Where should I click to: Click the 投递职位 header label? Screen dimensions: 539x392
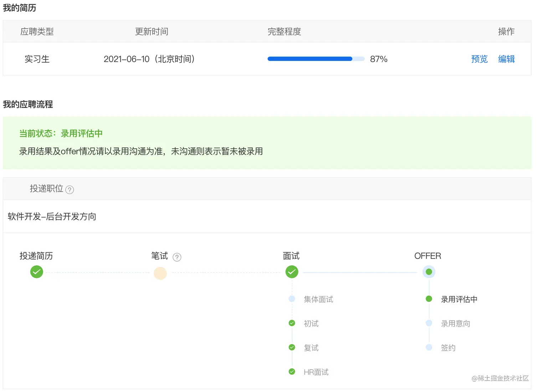[47, 189]
